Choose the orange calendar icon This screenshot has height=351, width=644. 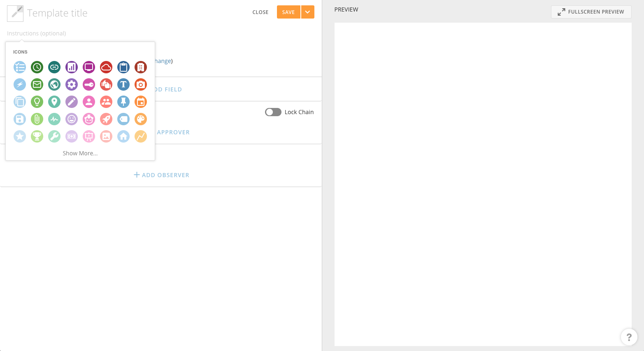coord(141,102)
